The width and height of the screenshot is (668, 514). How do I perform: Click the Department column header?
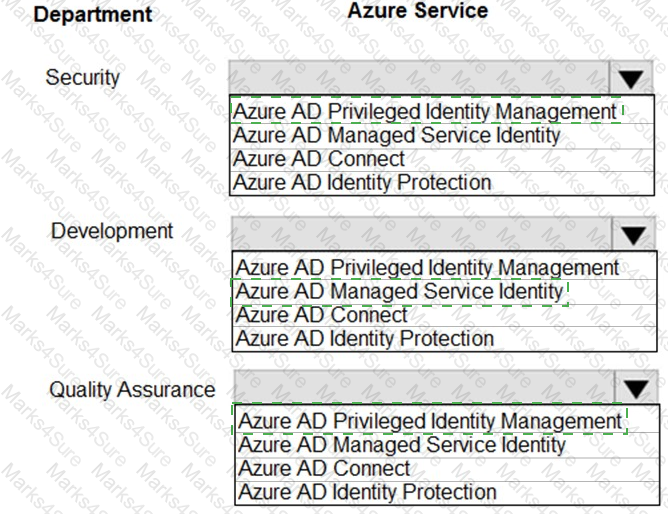coord(92,14)
